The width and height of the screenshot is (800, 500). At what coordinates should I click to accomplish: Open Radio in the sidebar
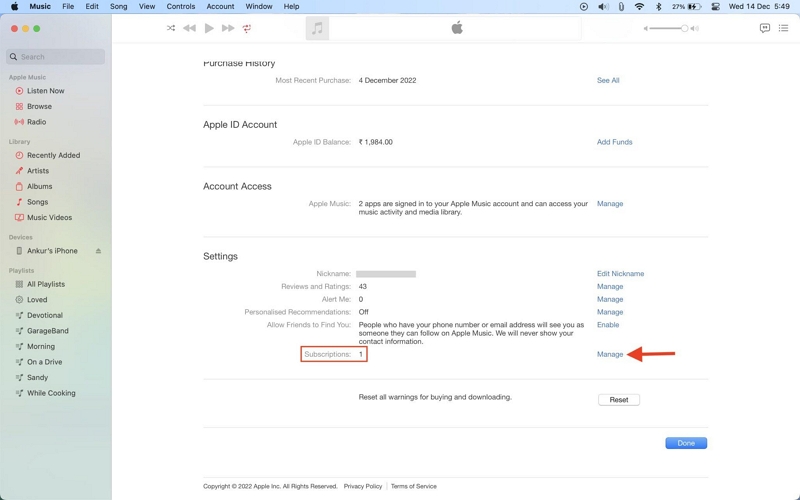36,122
